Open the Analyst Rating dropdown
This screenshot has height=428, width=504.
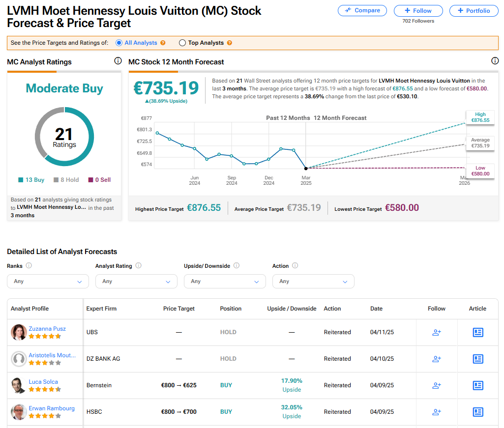[x=136, y=281]
